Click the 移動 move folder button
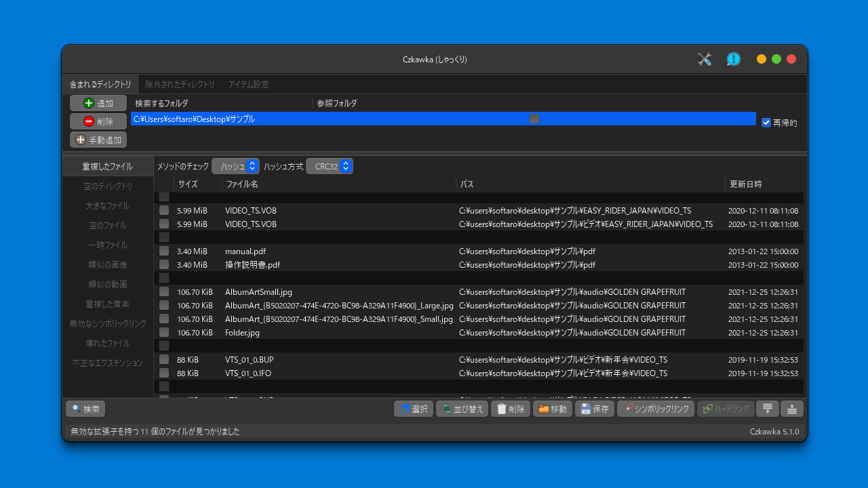The image size is (868, 488). pos(553,409)
